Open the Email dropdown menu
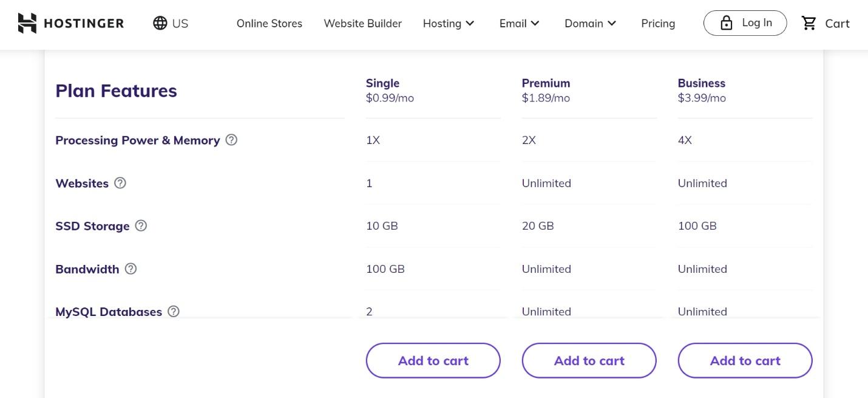868x398 pixels. (x=519, y=23)
